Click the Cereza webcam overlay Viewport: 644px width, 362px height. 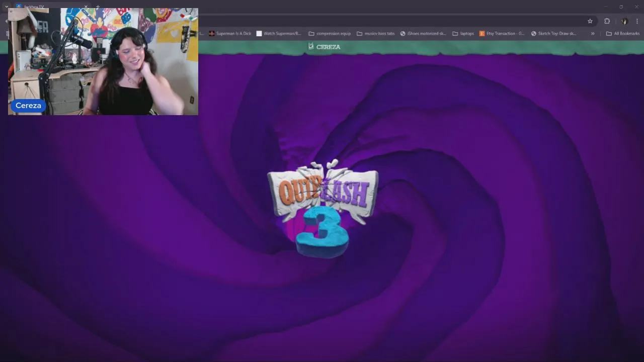pyautogui.click(x=103, y=61)
